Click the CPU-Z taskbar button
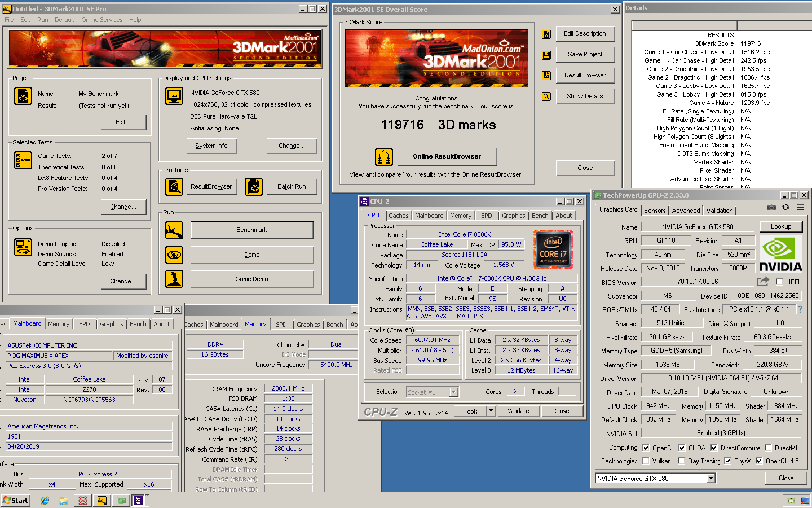812x508 pixels. click(x=138, y=501)
